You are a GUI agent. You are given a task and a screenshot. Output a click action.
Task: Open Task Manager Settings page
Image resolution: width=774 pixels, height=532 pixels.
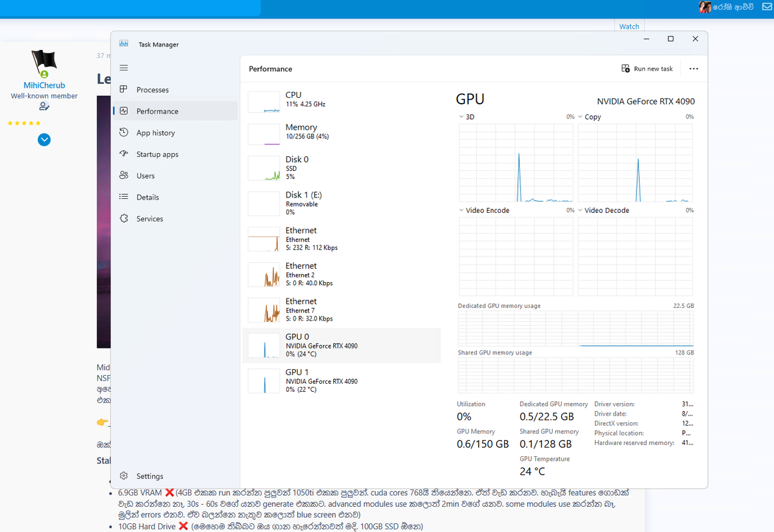pos(150,476)
